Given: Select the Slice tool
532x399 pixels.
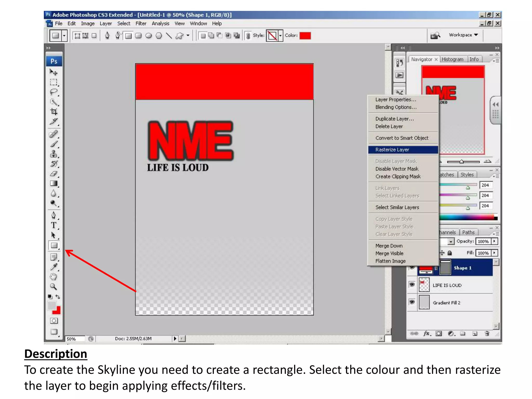Looking at the screenshot, I should [54, 122].
